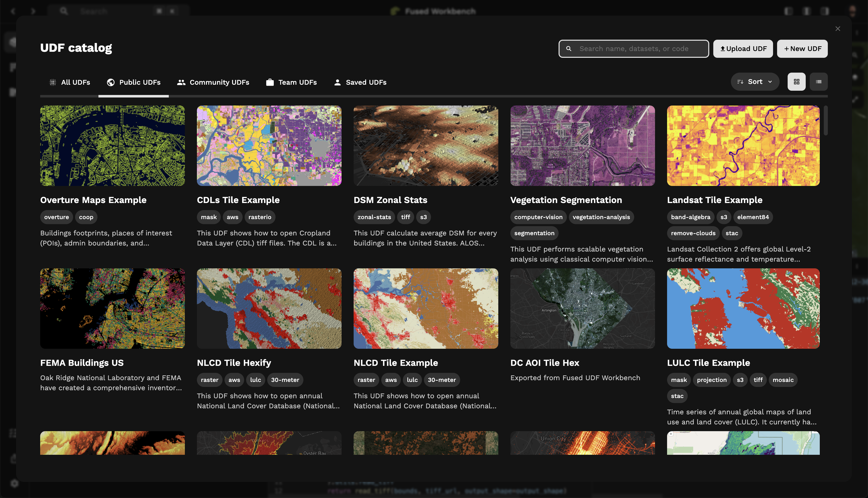Open Landsat Tile Example thumbnail

pos(743,146)
